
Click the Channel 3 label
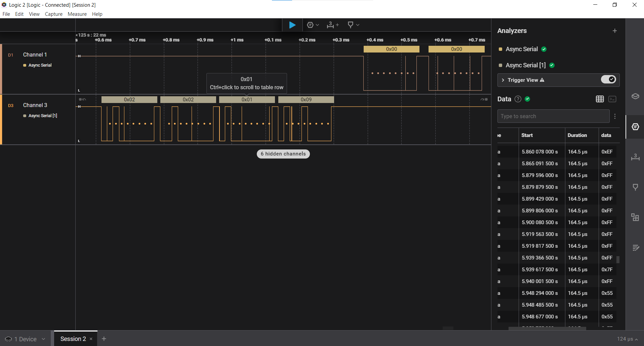[x=35, y=105]
